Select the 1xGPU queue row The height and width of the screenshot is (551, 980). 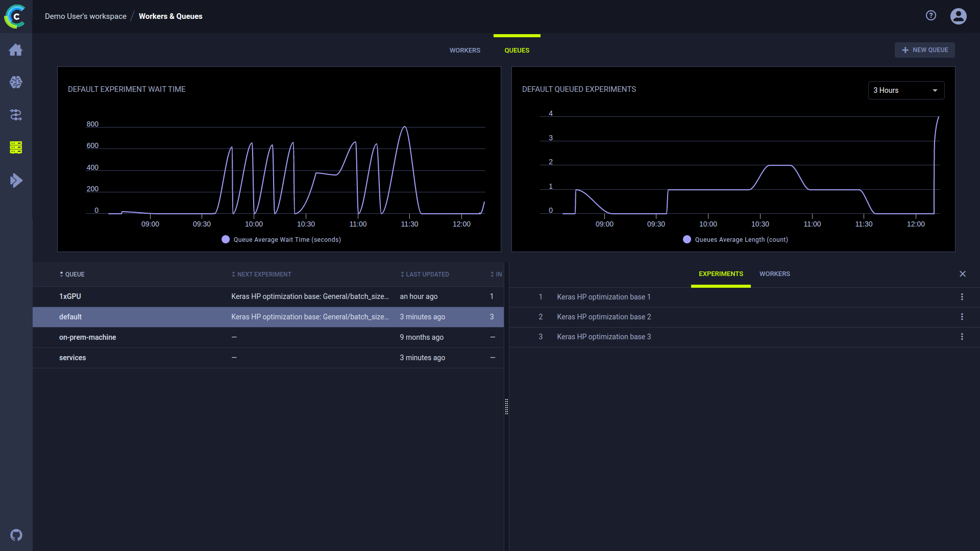[x=268, y=296]
